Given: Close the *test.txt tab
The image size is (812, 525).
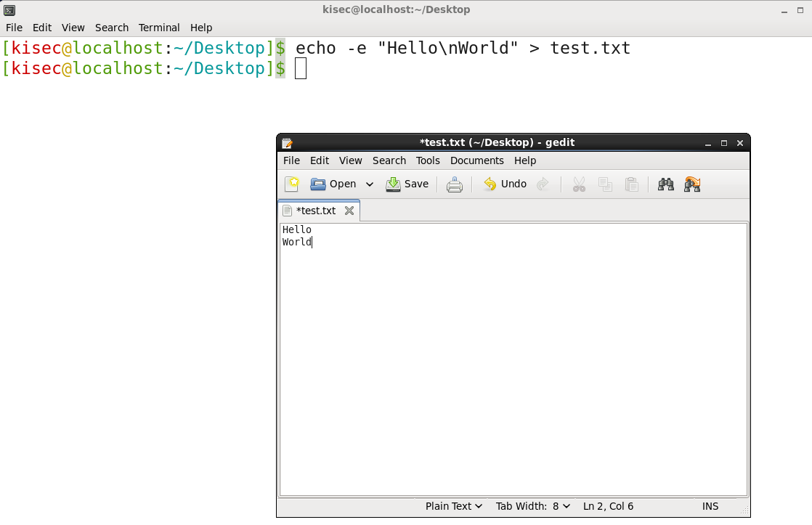Looking at the screenshot, I should pos(349,211).
